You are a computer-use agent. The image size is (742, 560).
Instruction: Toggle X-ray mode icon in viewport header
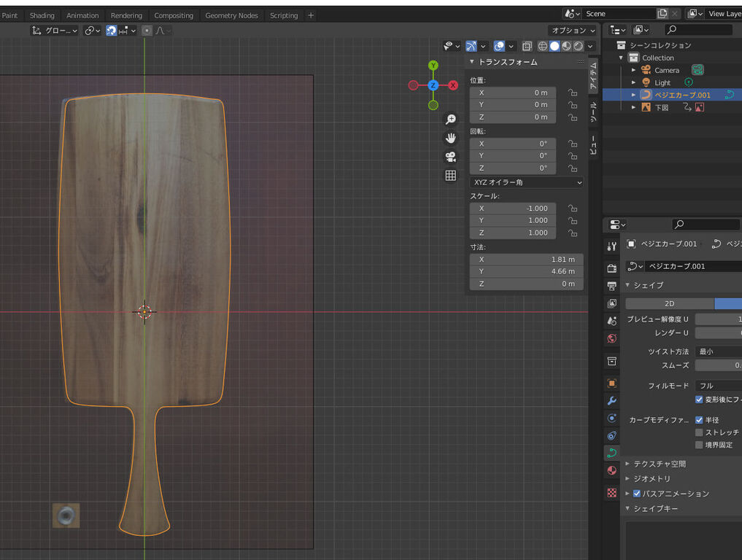(x=527, y=46)
